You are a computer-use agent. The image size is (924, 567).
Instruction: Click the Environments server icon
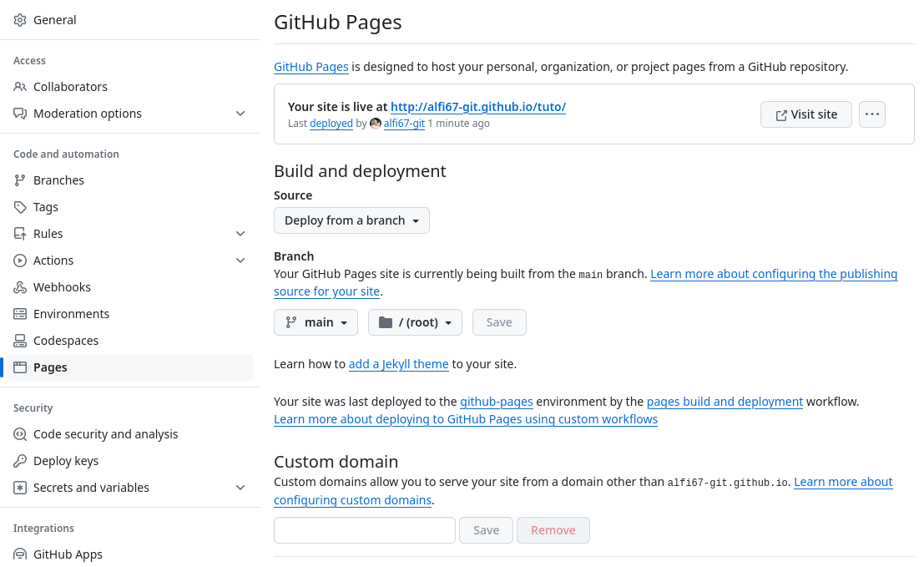[x=20, y=314]
